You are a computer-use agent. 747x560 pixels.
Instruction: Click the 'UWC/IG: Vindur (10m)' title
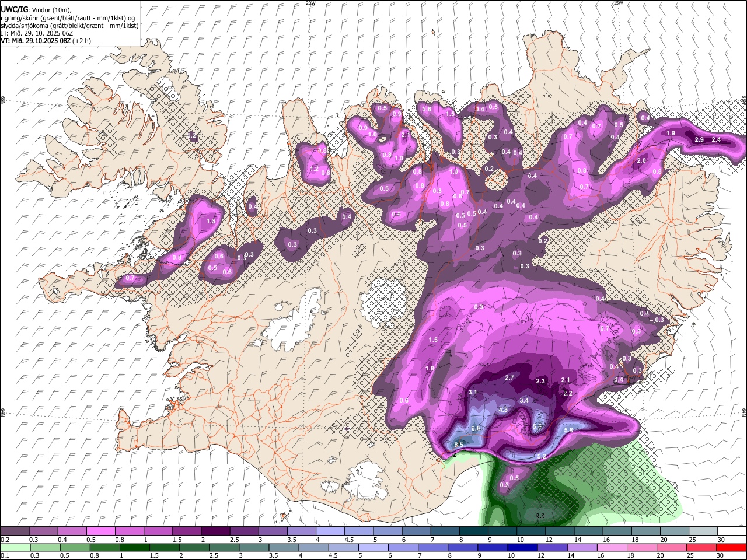pyautogui.click(x=37, y=10)
